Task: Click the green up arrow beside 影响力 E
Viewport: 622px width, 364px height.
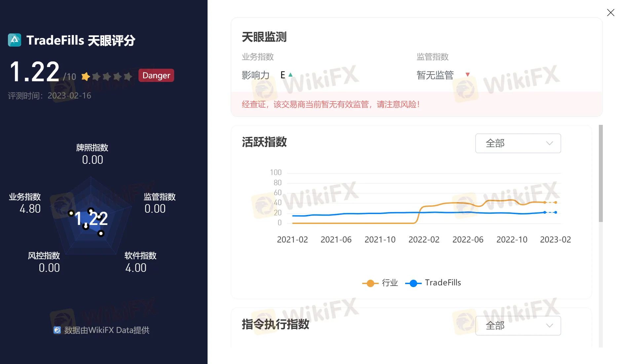Action: [x=291, y=75]
